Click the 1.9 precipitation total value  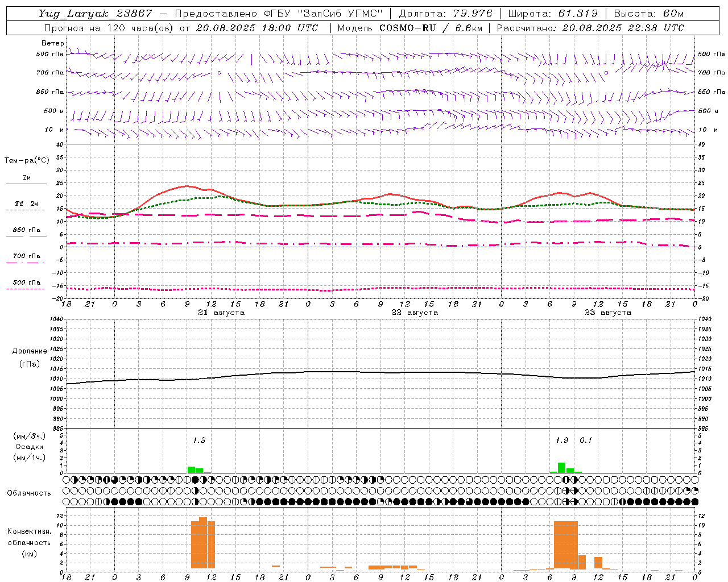click(x=562, y=440)
